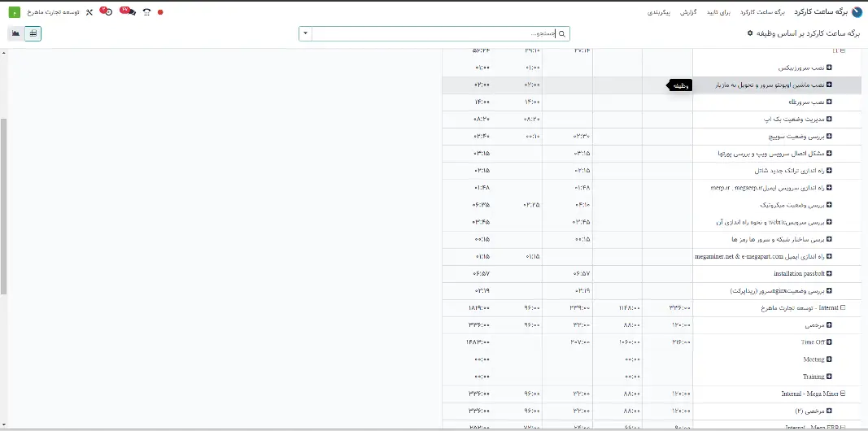Switch to the pivot table view
This screenshot has height=431, width=868.
point(33,33)
